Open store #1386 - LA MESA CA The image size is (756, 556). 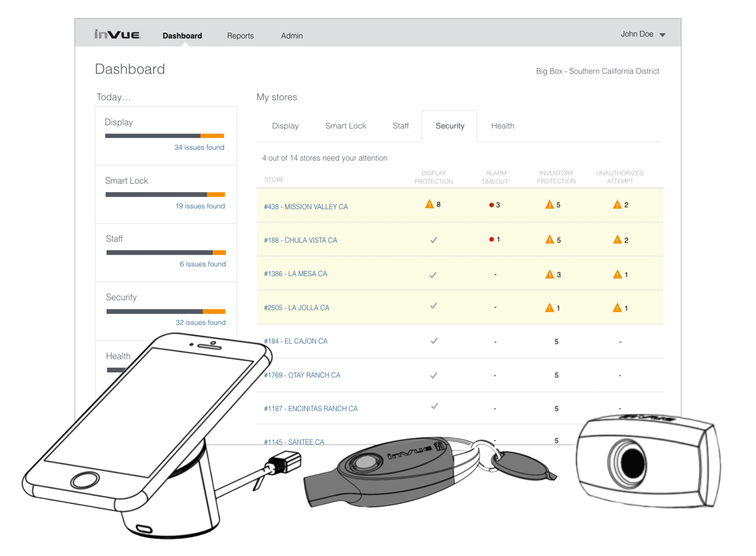pos(295,274)
